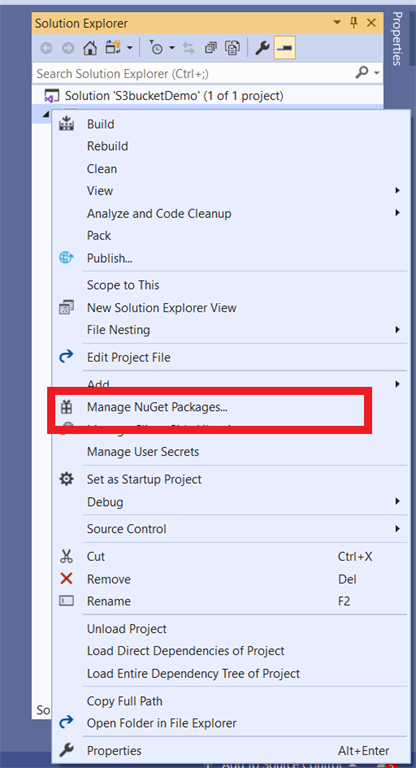Expand the File Nesting submenu arrow
This screenshot has height=768, width=416.
[397, 330]
